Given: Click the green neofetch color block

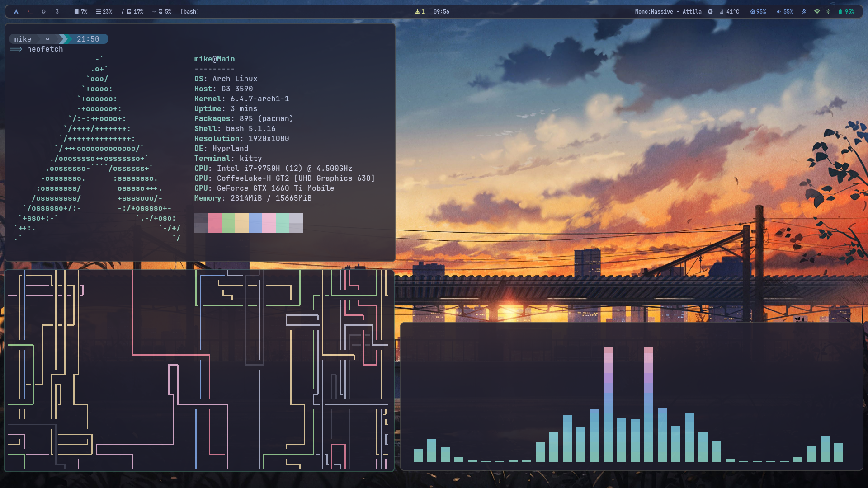Looking at the screenshot, I should pyautogui.click(x=228, y=223).
